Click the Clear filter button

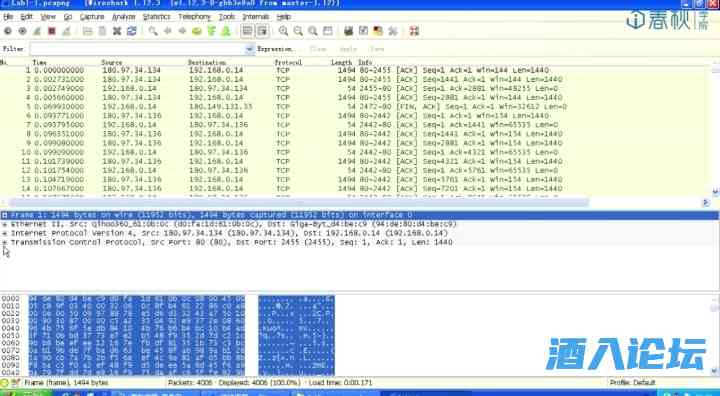(318, 49)
